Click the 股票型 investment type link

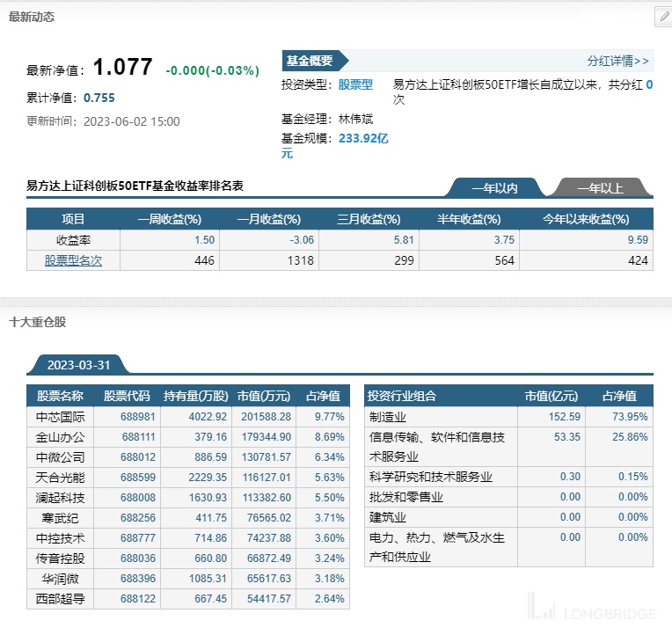click(x=355, y=85)
